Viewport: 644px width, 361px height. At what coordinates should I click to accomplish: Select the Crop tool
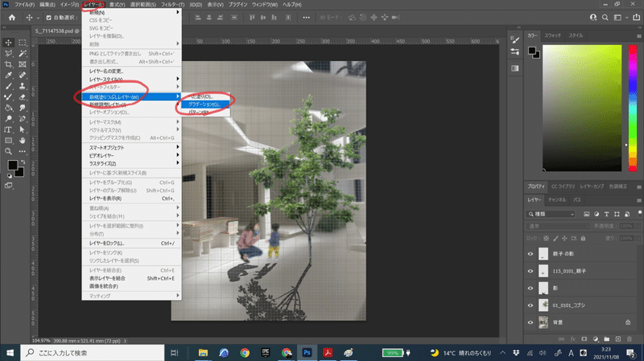click(8, 64)
